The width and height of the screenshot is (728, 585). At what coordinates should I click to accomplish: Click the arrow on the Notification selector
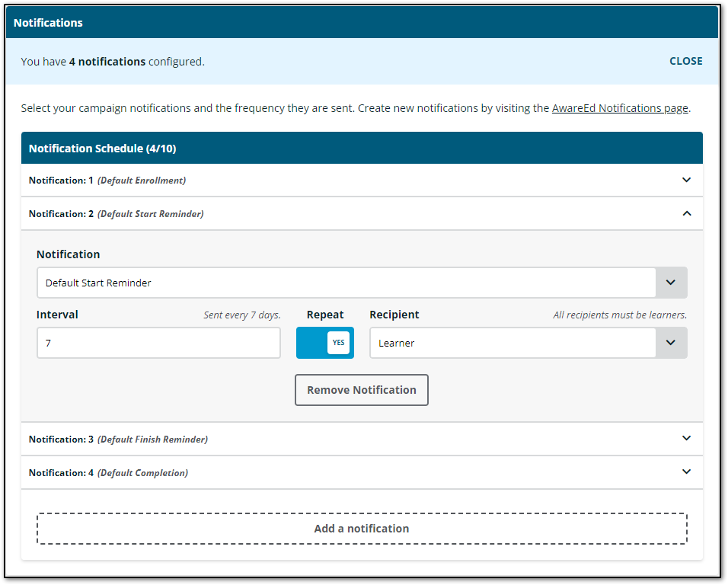click(x=671, y=282)
